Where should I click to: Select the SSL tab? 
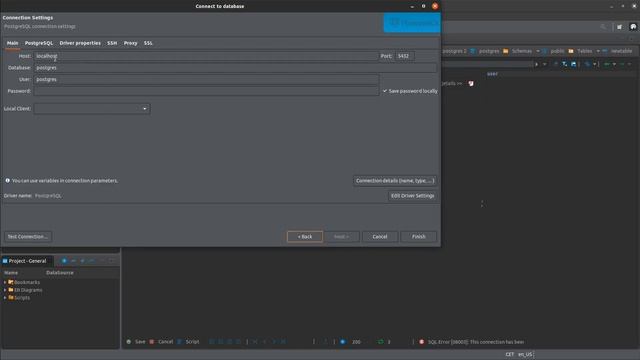[148, 43]
